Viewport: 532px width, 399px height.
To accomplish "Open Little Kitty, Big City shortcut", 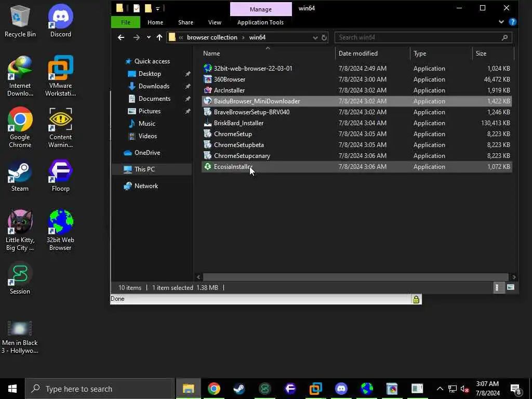I will pos(20,231).
